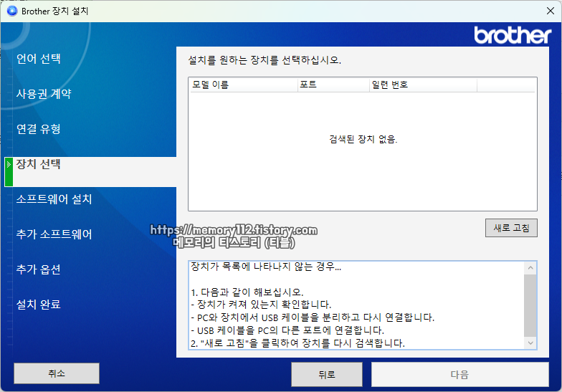Screen dimensions: 562x392
Task: Sort by the 포트 column header
Action: pyautogui.click(x=334, y=85)
